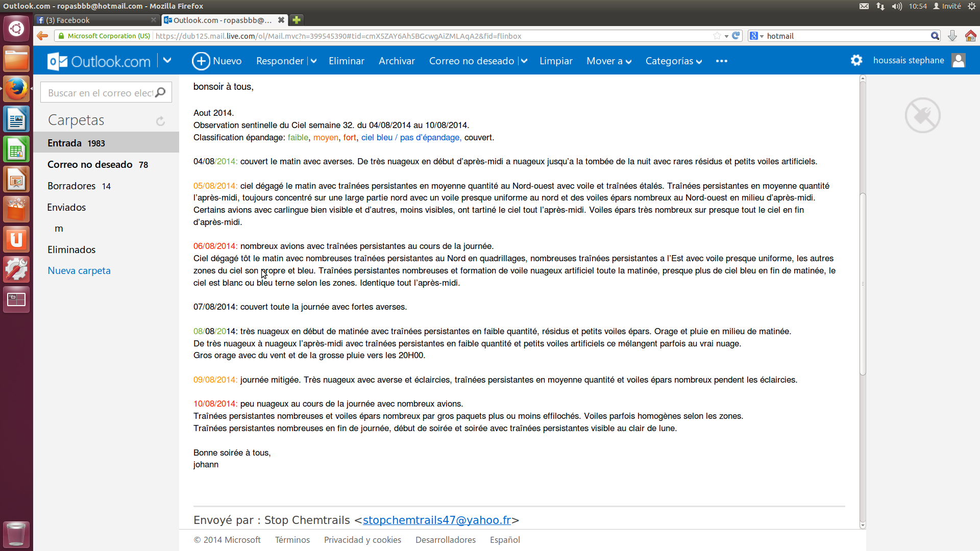The image size is (980, 551).
Task: Open search engine selector dropdown
Action: coord(756,36)
